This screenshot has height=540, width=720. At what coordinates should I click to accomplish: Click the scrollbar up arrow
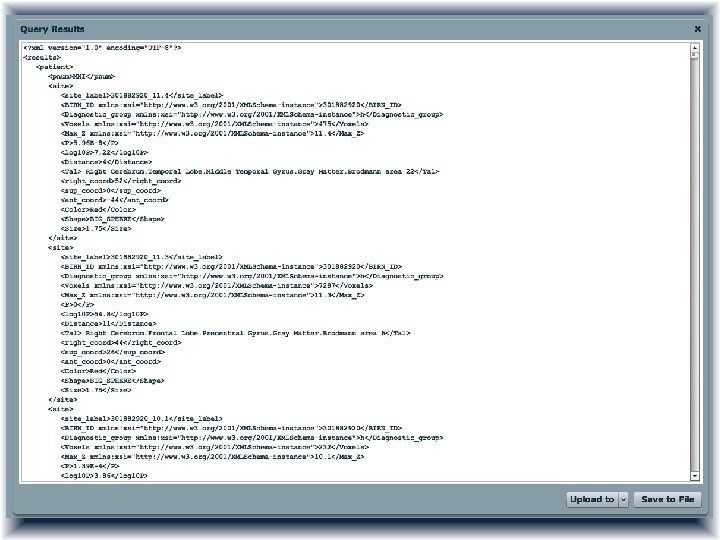pos(695,47)
